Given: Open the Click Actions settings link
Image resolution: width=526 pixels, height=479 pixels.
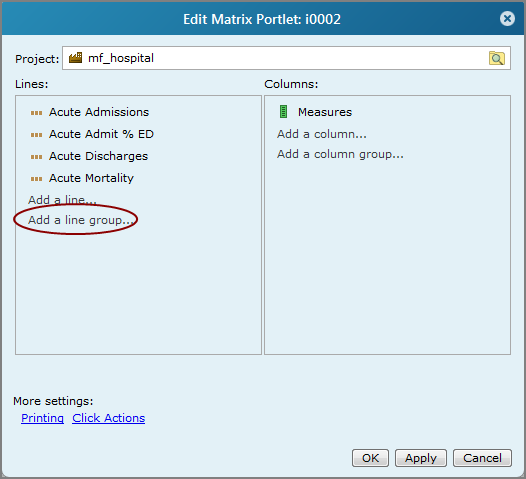Looking at the screenshot, I should [108, 418].
